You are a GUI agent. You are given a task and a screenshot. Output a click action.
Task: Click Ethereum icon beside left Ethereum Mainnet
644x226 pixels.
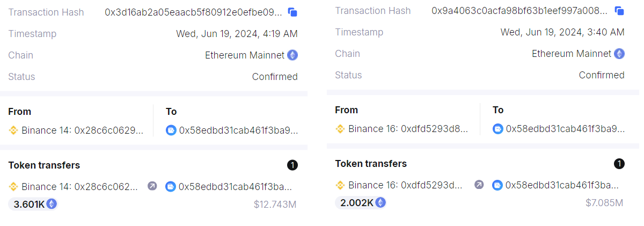pos(292,55)
